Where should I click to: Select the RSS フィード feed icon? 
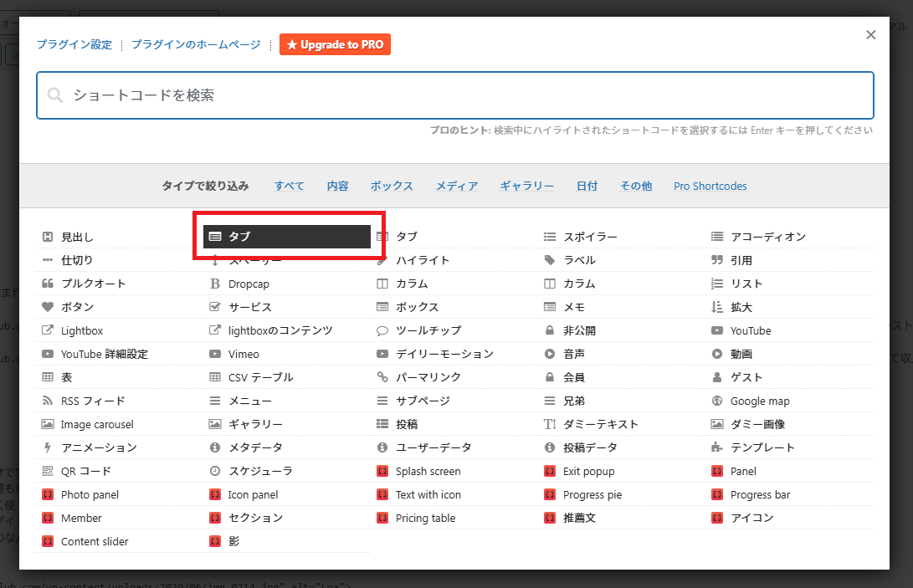click(x=48, y=401)
